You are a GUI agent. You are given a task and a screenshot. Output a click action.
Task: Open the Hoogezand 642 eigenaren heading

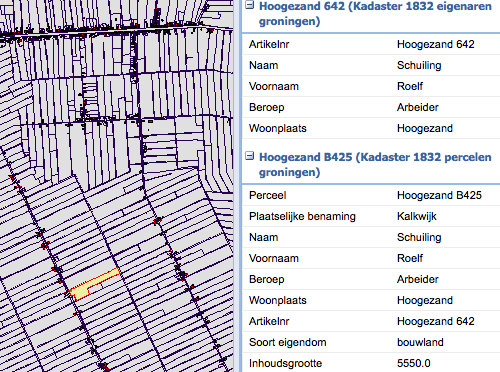pyautogui.click(x=375, y=13)
